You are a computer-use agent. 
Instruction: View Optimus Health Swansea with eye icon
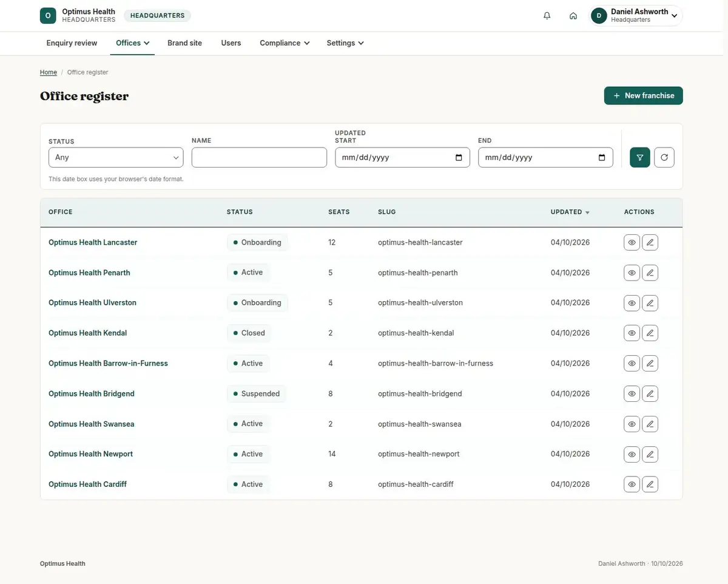pos(632,424)
